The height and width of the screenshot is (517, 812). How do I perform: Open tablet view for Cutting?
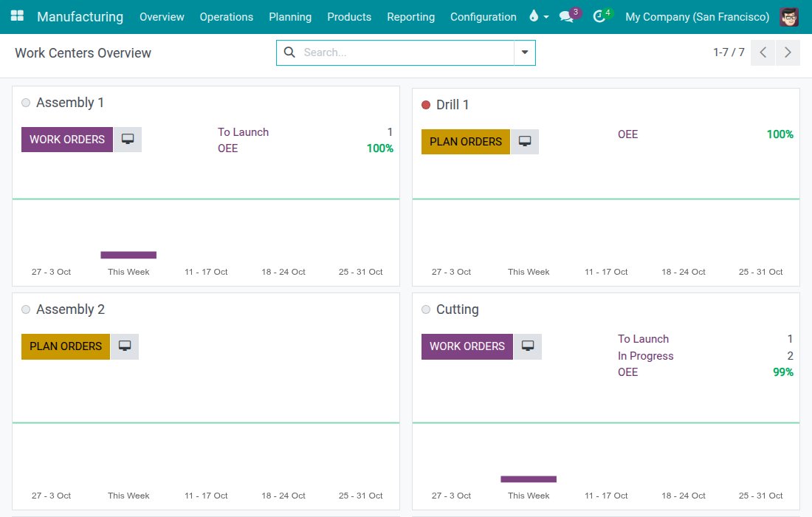coord(528,346)
